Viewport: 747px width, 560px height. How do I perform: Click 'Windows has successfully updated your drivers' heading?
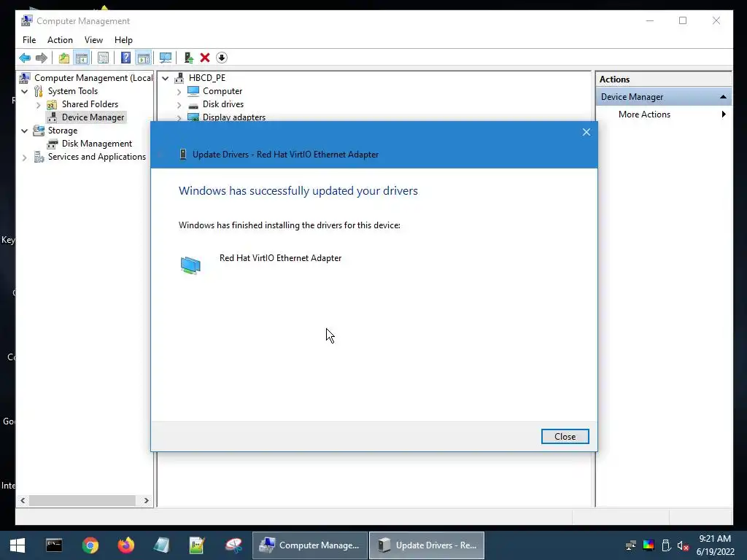[298, 191]
